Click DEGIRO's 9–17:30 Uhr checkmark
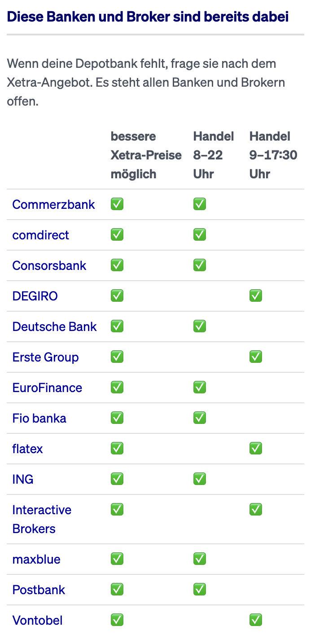Screen dimensions: 315x644 [256, 296]
